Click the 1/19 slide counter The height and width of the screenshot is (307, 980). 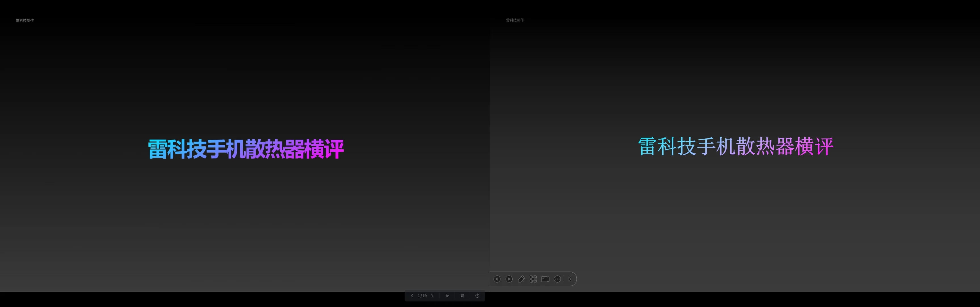click(x=422, y=296)
